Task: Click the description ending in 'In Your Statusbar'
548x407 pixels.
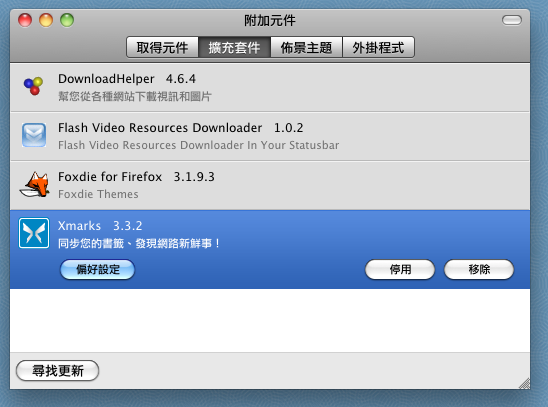Action: pos(199,145)
